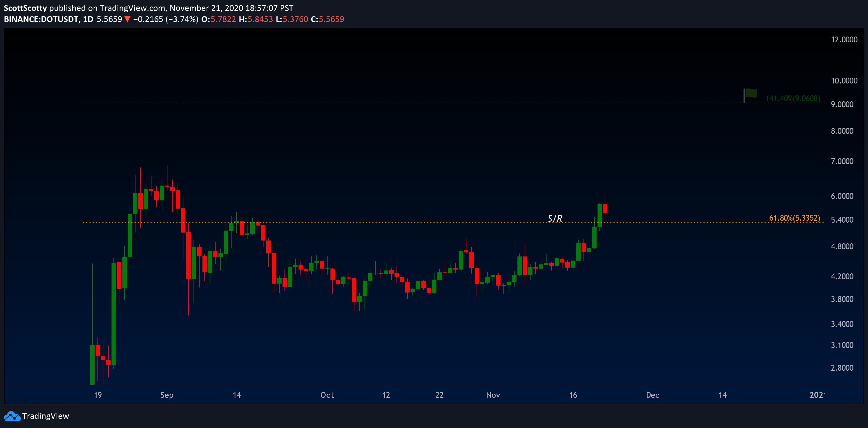The height and width of the screenshot is (428, 868).
Task: Click the current price 5.5659 in header
Action: pos(110,19)
